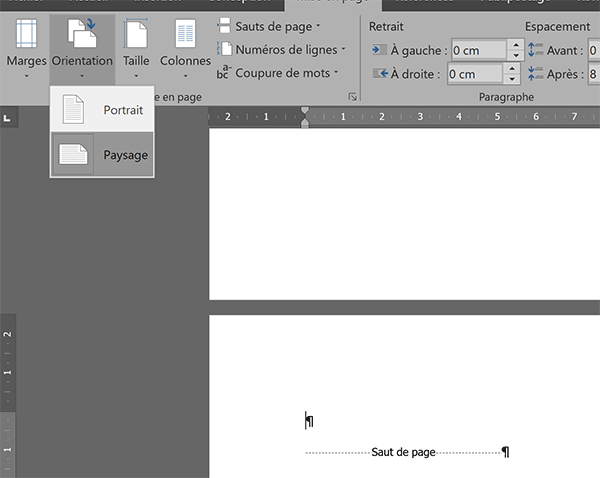The width and height of the screenshot is (600, 478).
Task: Click the right indent icon
Action: [380, 73]
